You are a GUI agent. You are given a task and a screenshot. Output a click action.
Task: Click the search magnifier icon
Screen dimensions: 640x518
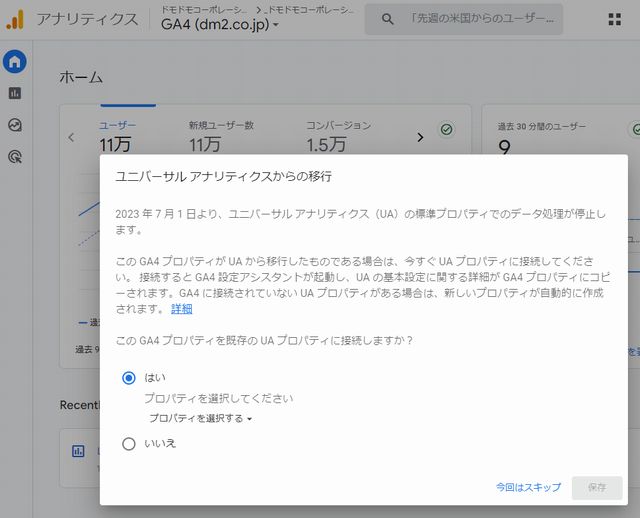(387, 19)
